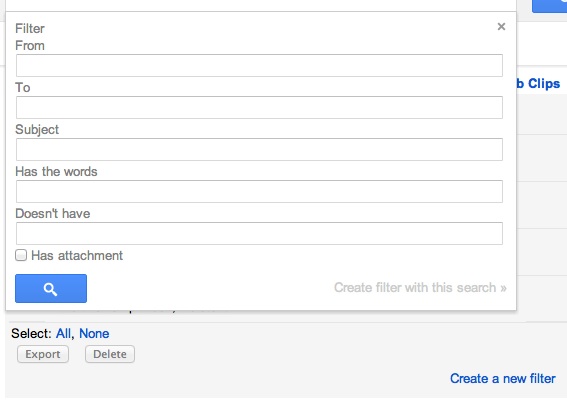Click the 'Has attachment' label text
Screen dimensions: 567x404
click(x=77, y=256)
